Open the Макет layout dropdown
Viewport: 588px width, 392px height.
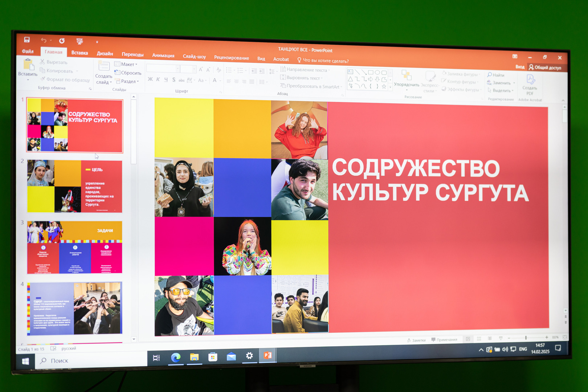click(126, 64)
